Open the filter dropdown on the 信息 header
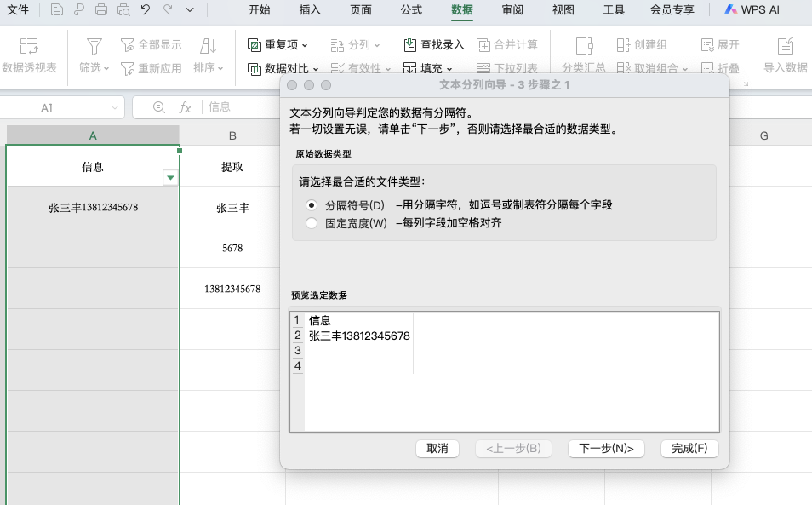Image resolution: width=812 pixels, height=505 pixels. point(170,177)
